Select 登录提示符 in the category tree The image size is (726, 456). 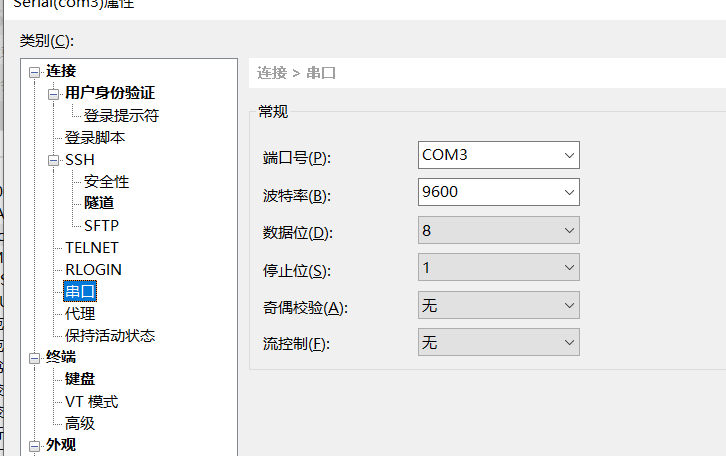pos(121,115)
